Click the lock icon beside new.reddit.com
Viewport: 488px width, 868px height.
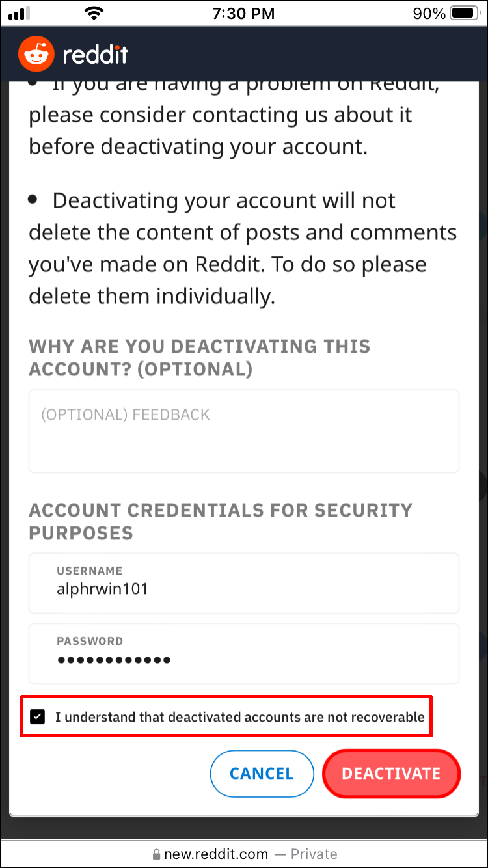click(156, 854)
